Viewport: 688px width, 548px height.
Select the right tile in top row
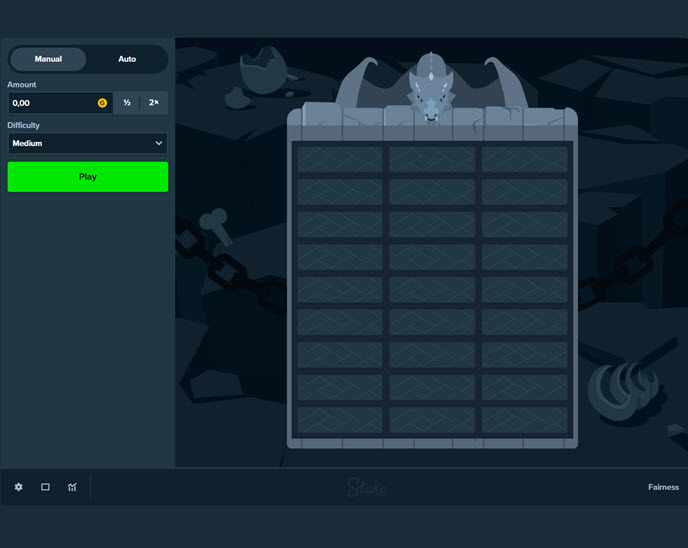[524, 160]
